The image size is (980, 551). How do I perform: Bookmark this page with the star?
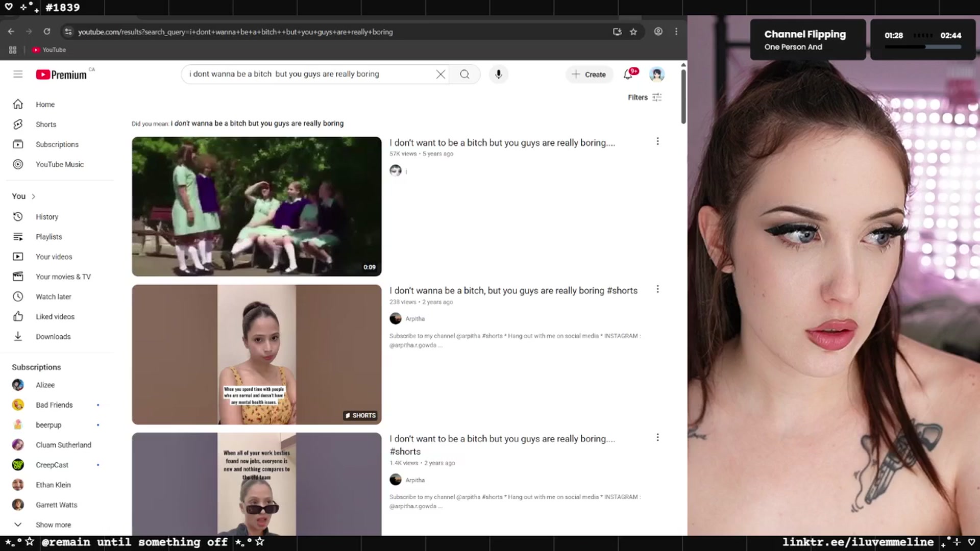[633, 32]
